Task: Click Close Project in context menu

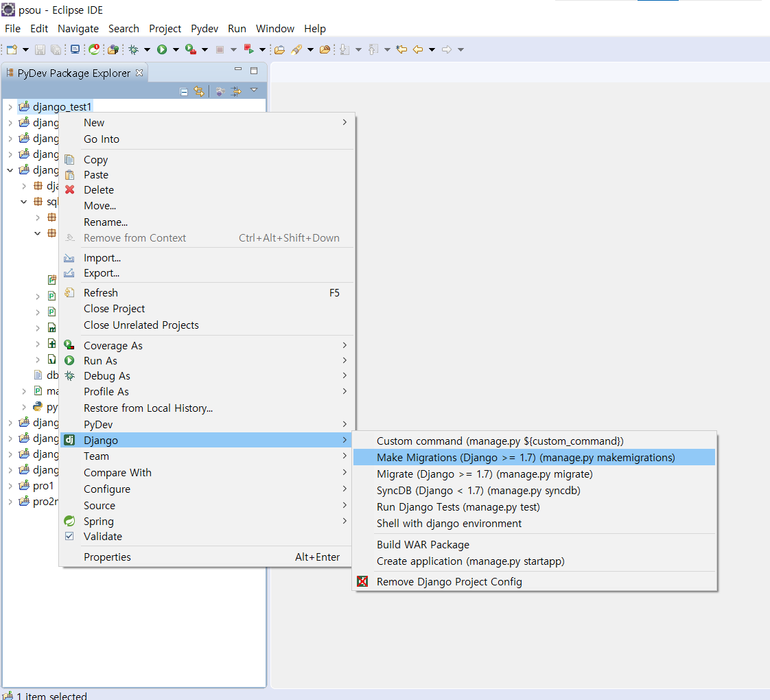Action: tap(206, 309)
